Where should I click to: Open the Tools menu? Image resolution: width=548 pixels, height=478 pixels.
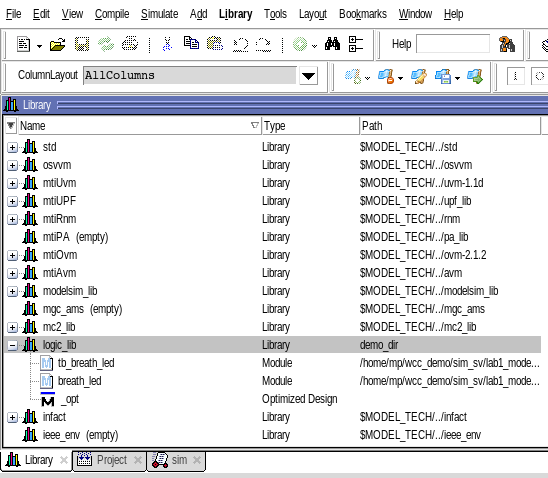[275, 14]
